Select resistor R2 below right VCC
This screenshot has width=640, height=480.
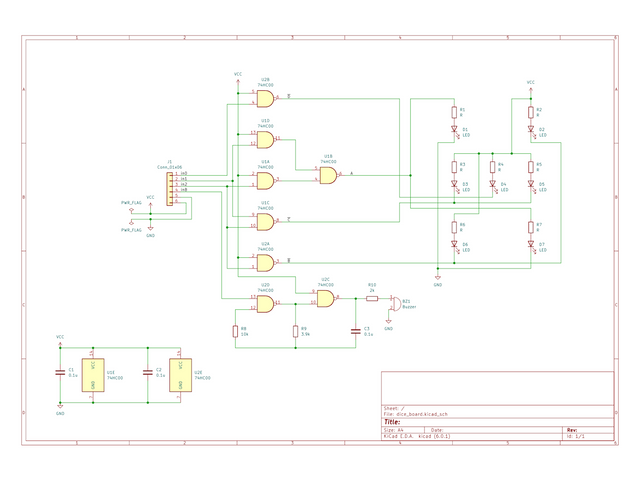(x=531, y=112)
